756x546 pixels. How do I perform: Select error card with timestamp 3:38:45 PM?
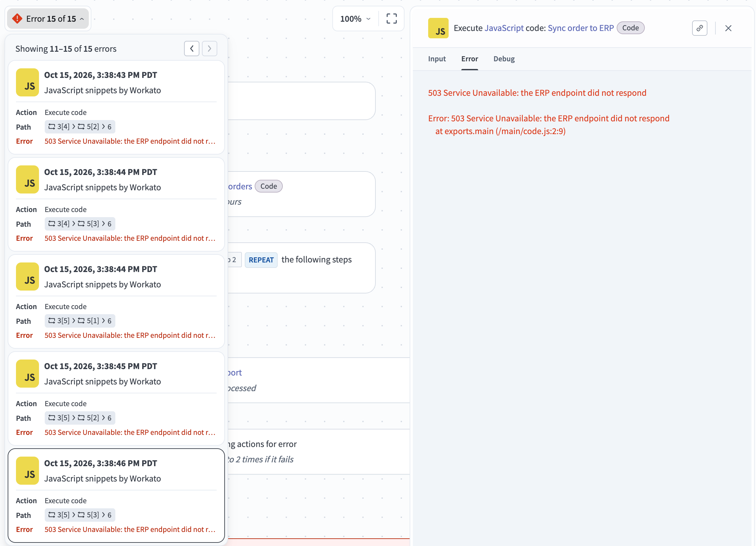[x=116, y=398]
